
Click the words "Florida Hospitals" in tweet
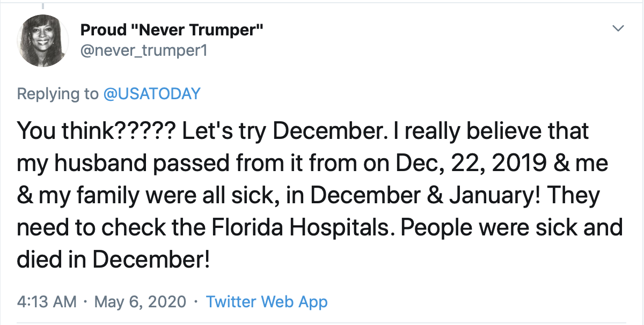[298, 228]
